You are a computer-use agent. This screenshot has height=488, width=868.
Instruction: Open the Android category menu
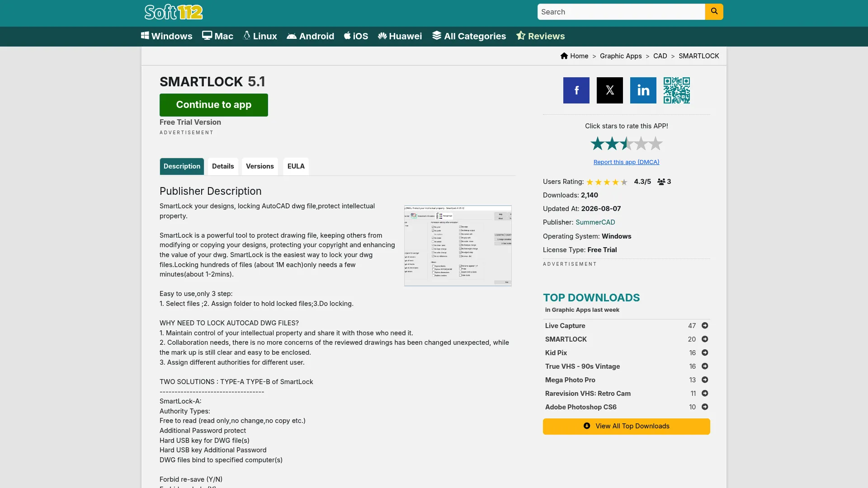pyautogui.click(x=311, y=36)
